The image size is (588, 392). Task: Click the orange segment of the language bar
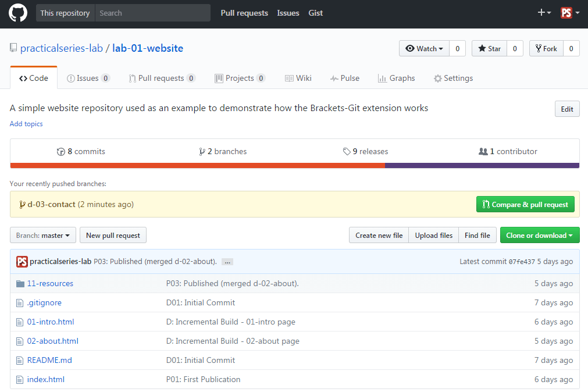click(x=198, y=165)
